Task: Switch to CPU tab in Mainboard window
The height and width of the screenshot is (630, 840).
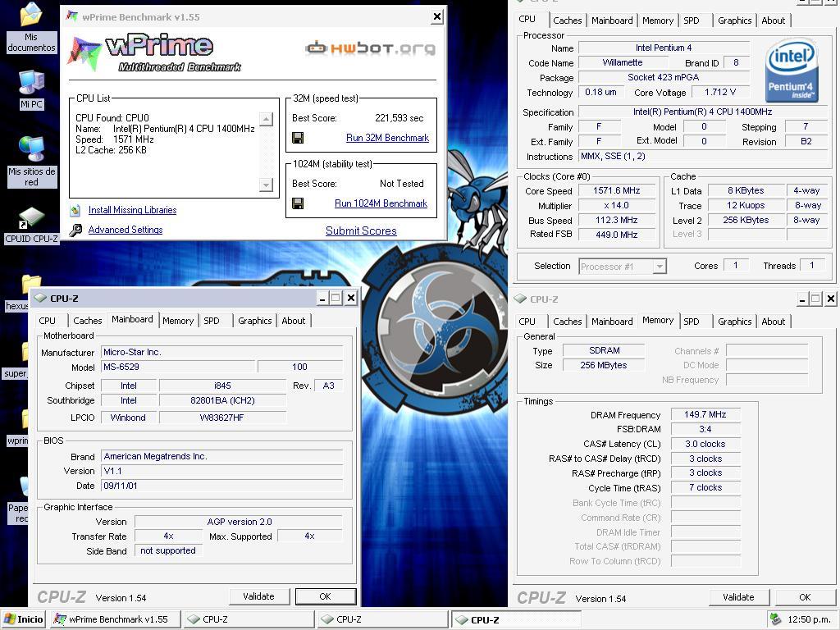Action: (47, 321)
